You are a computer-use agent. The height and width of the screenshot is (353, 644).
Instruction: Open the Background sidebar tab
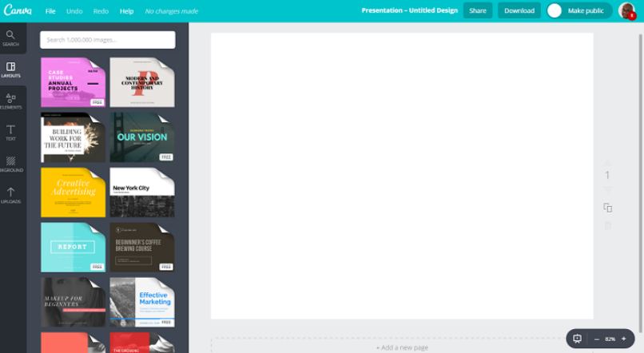11,165
